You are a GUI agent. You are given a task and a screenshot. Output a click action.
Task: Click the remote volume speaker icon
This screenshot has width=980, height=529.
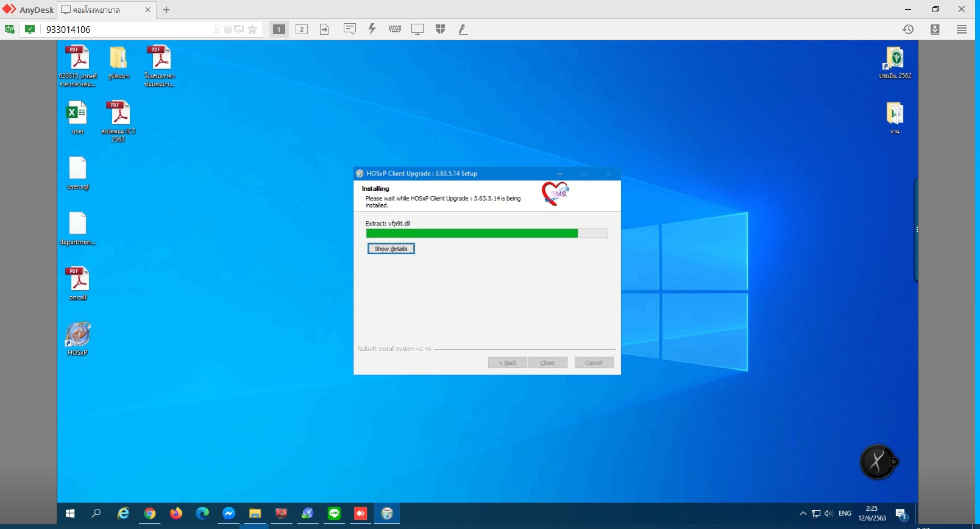point(828,514)
